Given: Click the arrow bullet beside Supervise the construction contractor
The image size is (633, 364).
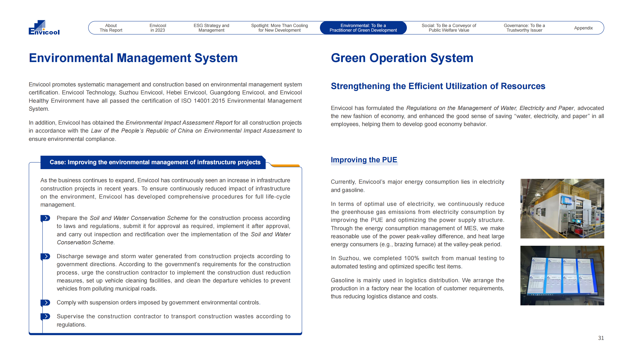Looking at the screenshot, I should (46, 317).
